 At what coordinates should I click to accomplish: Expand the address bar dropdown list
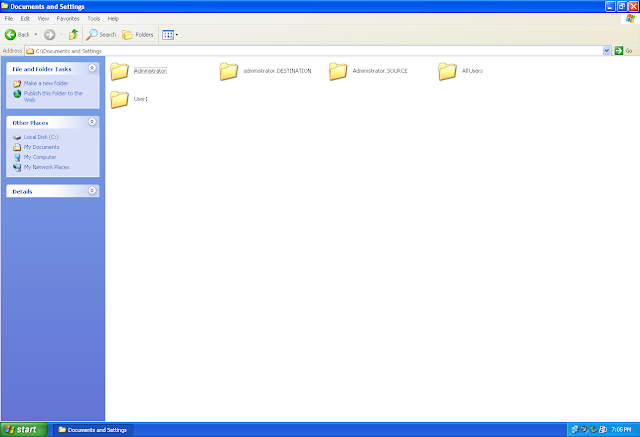607,51
